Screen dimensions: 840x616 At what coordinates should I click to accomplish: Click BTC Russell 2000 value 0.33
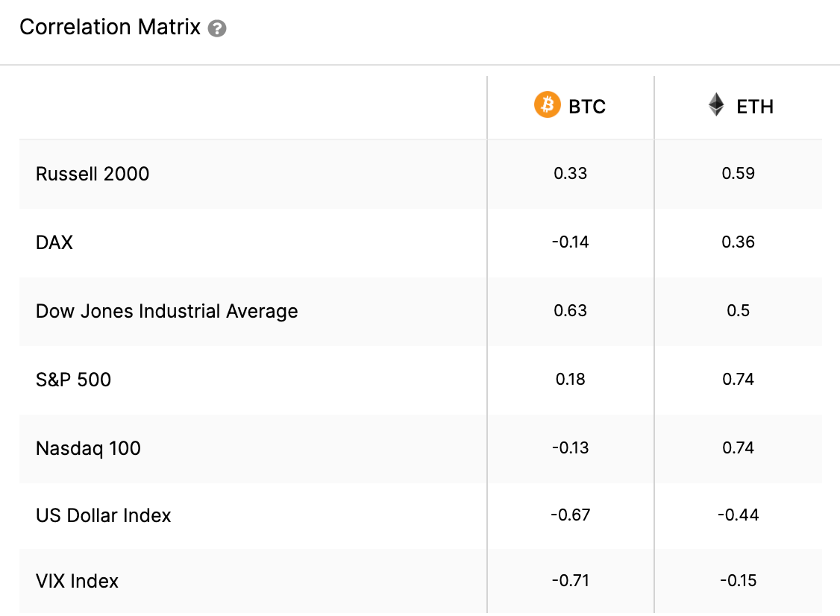point(571,174)
